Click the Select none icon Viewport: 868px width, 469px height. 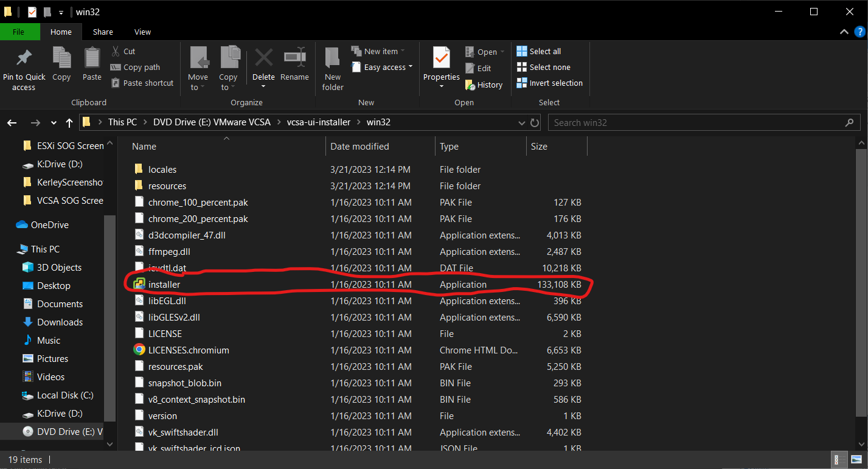point(522,67)
